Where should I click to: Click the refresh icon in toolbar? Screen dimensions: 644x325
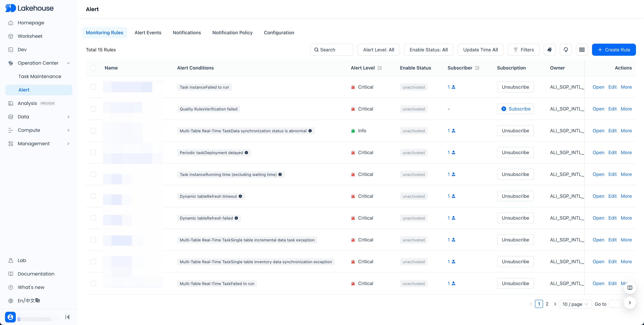(566, 50)
